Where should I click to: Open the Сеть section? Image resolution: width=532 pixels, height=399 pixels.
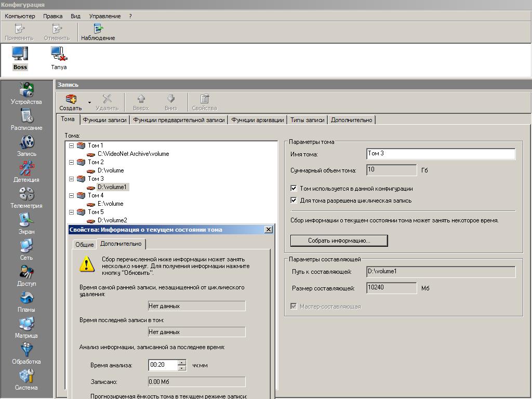click(26, 250)
